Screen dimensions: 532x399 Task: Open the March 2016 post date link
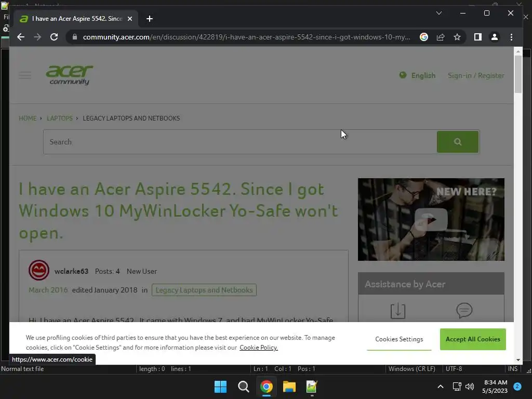coord(48,290)
